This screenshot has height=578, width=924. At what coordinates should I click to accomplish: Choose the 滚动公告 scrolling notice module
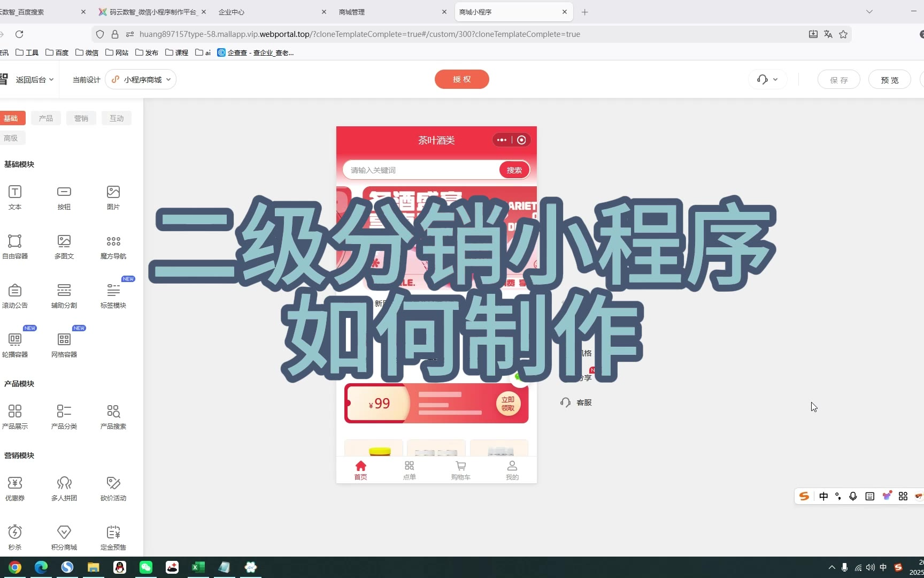(x=15, y=291)
